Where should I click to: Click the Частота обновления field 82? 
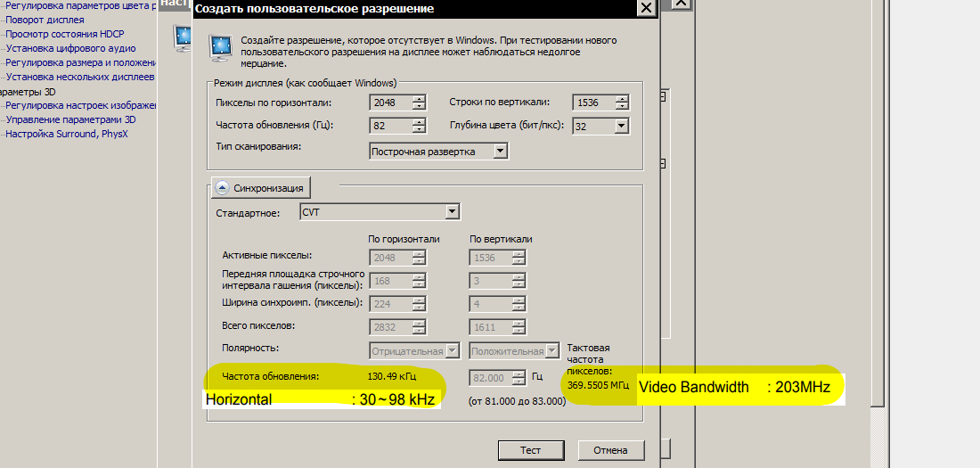[x=390, y=126]
